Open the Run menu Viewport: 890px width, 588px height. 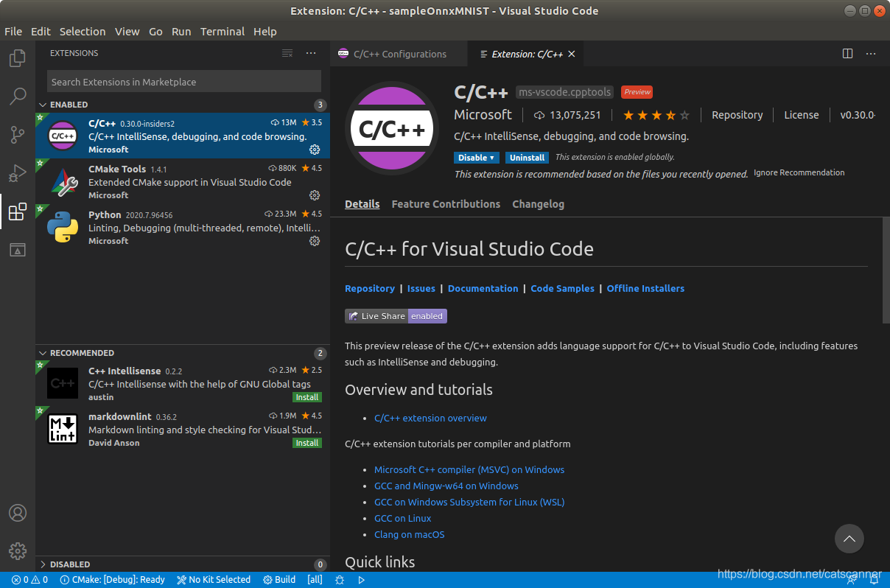(x=181, y=32)
